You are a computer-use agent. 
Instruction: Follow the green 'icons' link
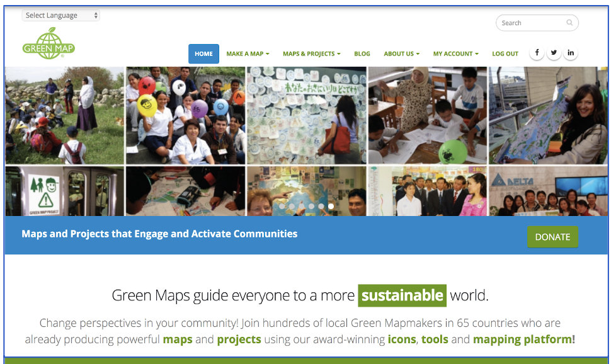point(401,339)
